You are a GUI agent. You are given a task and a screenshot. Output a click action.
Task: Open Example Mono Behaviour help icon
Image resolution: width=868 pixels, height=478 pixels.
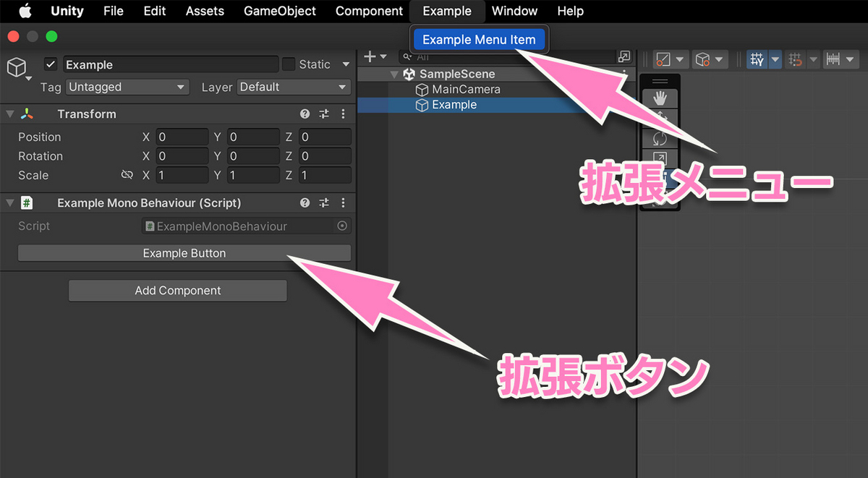305,203
